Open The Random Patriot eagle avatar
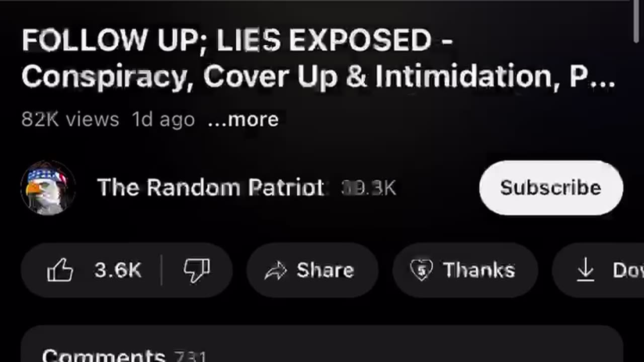The width and height of the screenshot is (644, 362). (x=48, y=188)
